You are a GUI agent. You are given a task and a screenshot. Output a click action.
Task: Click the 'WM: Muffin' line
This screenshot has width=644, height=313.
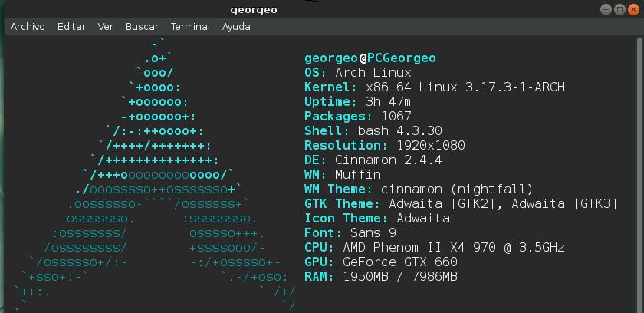coord(343,175)
